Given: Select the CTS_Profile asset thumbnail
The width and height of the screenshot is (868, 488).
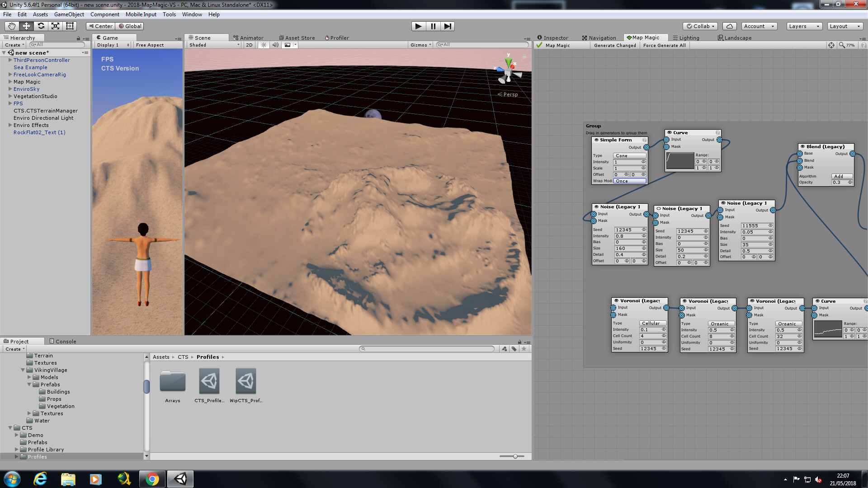Looking at the screenshot, I should point(209,381).
